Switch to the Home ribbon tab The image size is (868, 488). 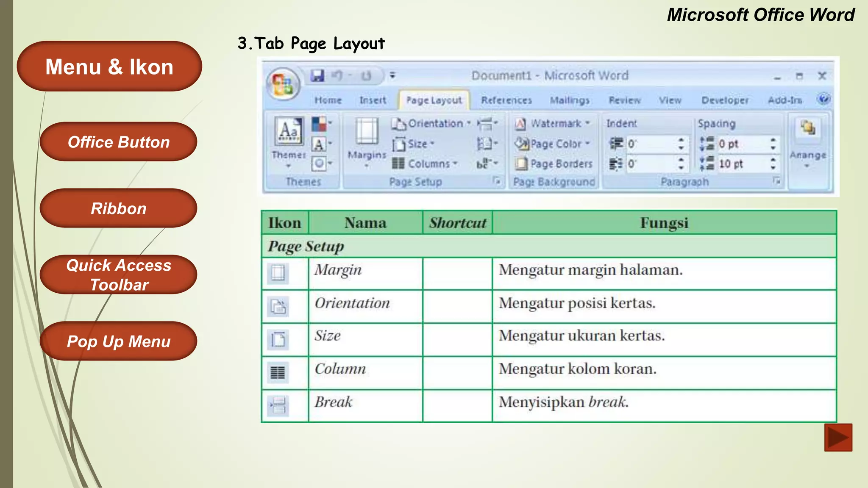[x=328, y=100]
